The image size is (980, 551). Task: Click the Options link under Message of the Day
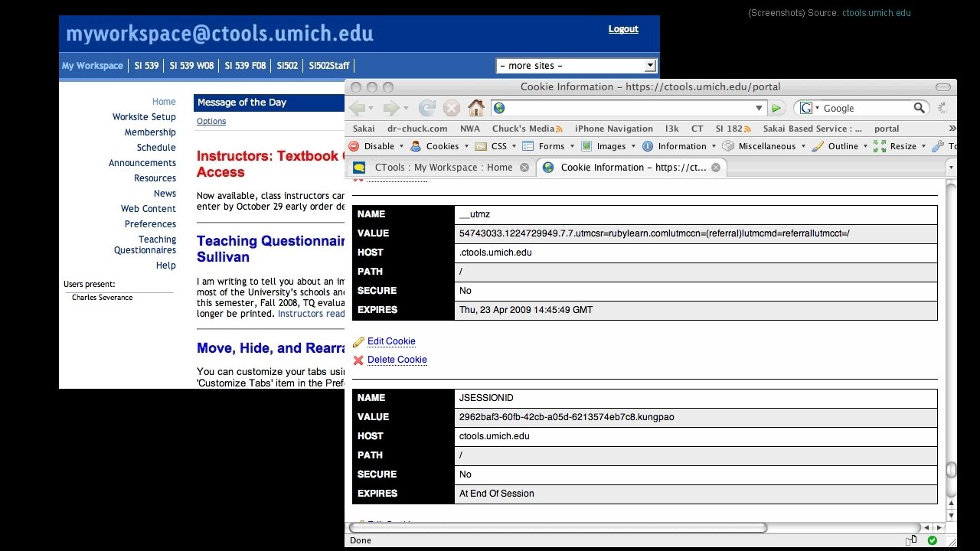211,121
